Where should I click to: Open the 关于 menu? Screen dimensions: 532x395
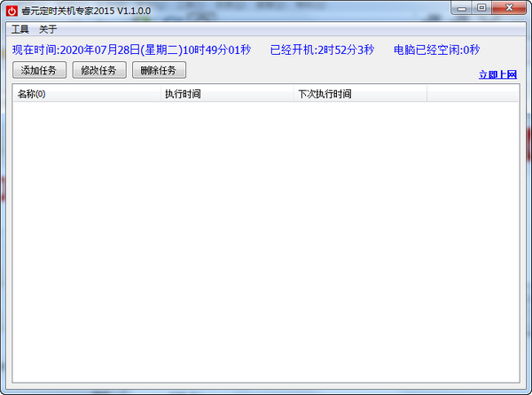[47, 29]
